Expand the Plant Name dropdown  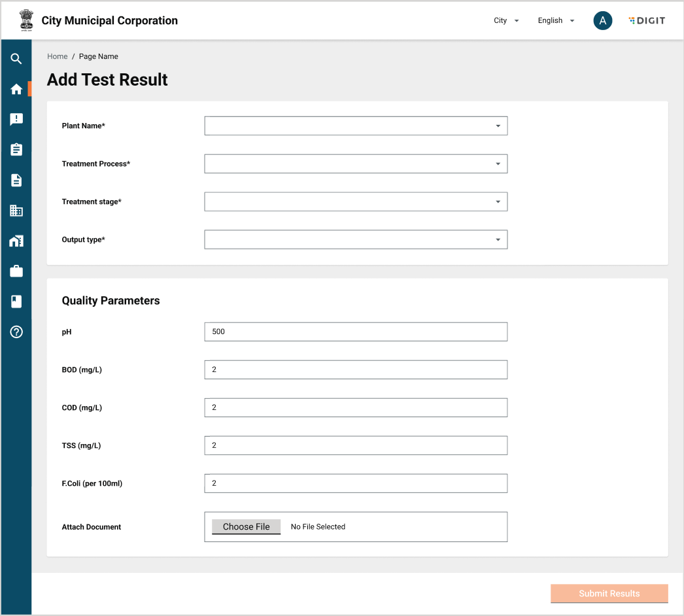click(x=356, y=126)
